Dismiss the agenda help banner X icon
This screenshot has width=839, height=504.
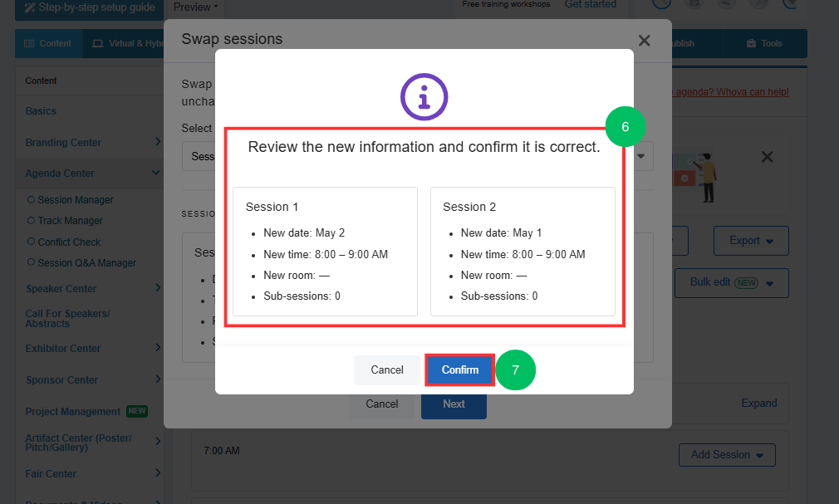[x=767, y=157]
